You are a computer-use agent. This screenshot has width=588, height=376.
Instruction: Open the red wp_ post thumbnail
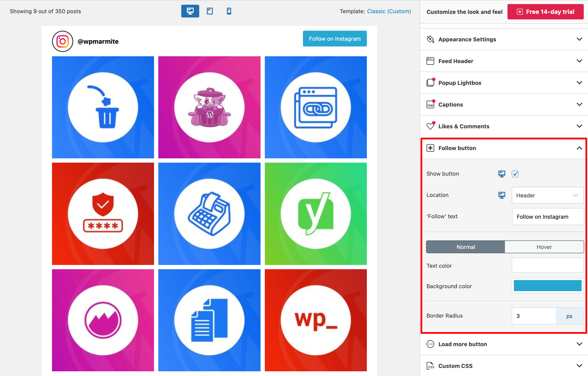pos(316,320)
